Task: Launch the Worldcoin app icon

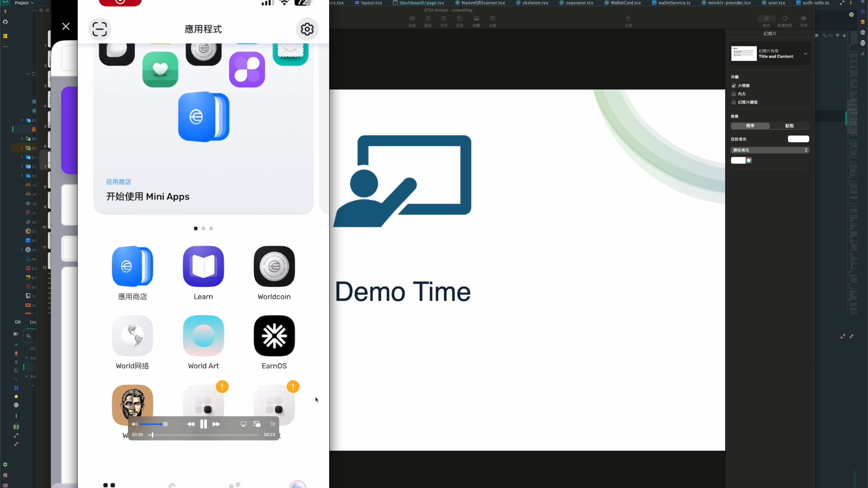Action: 274,267
